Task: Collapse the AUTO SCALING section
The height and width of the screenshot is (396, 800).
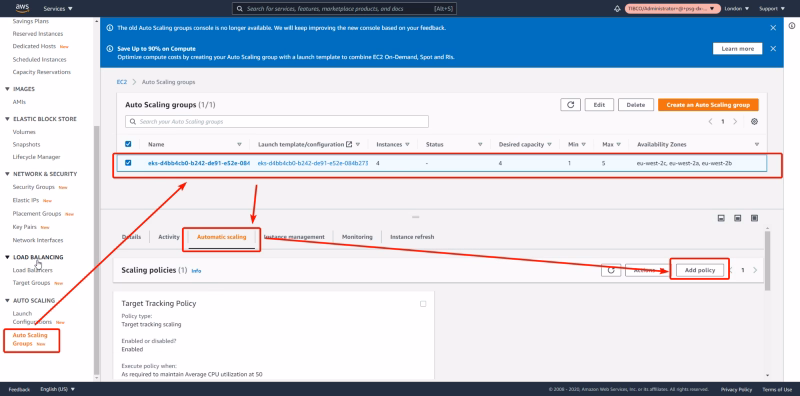Action: point(7,301)
